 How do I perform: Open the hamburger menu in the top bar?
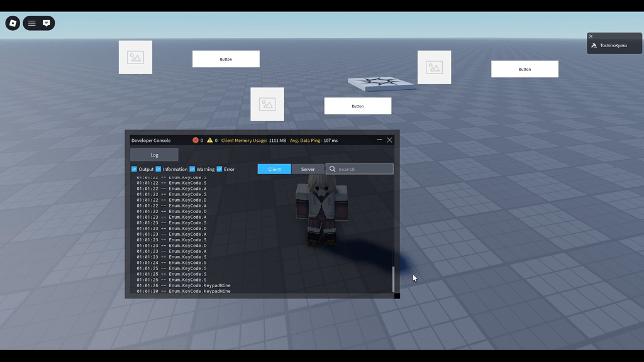(x=31, y=23)
